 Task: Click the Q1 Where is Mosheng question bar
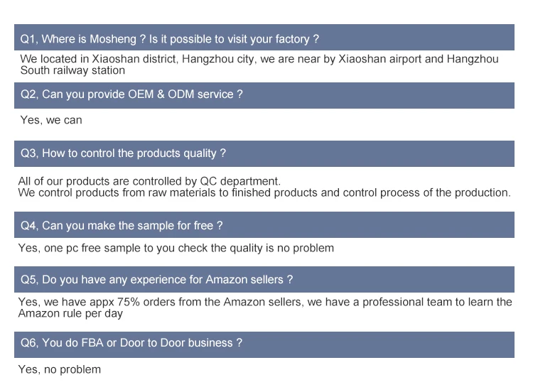click(x=264, y=38)
